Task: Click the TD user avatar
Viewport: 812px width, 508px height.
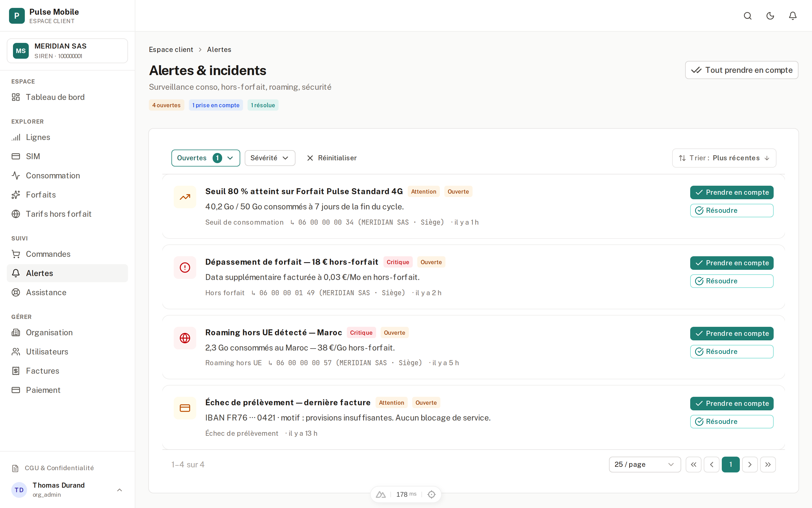Action: point(19,490)
